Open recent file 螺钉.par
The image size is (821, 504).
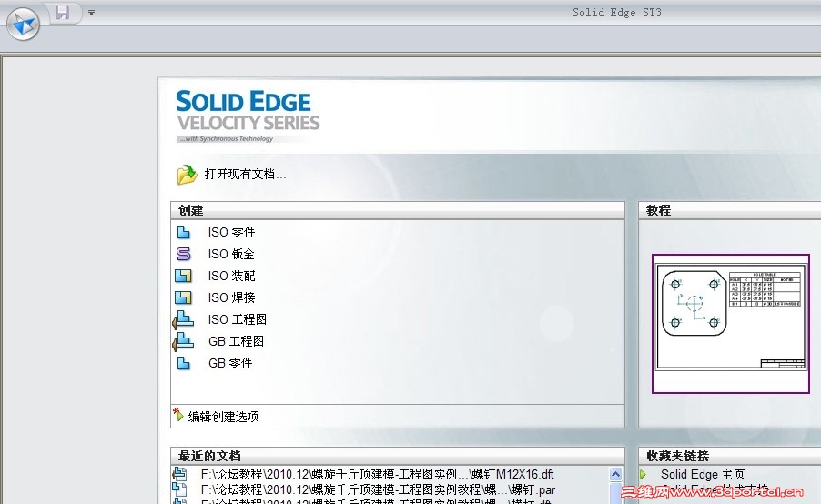pos(378,489)
